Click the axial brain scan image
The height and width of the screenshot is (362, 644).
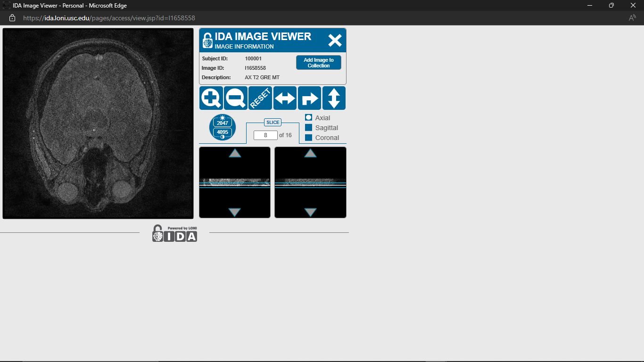(98, 123)
